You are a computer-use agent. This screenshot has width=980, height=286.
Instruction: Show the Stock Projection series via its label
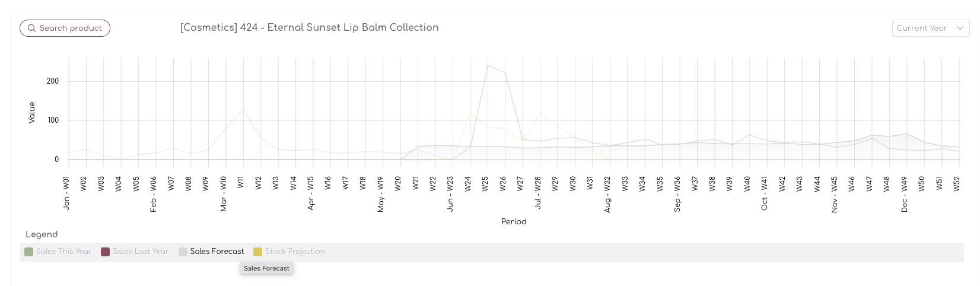pos(295,252)
